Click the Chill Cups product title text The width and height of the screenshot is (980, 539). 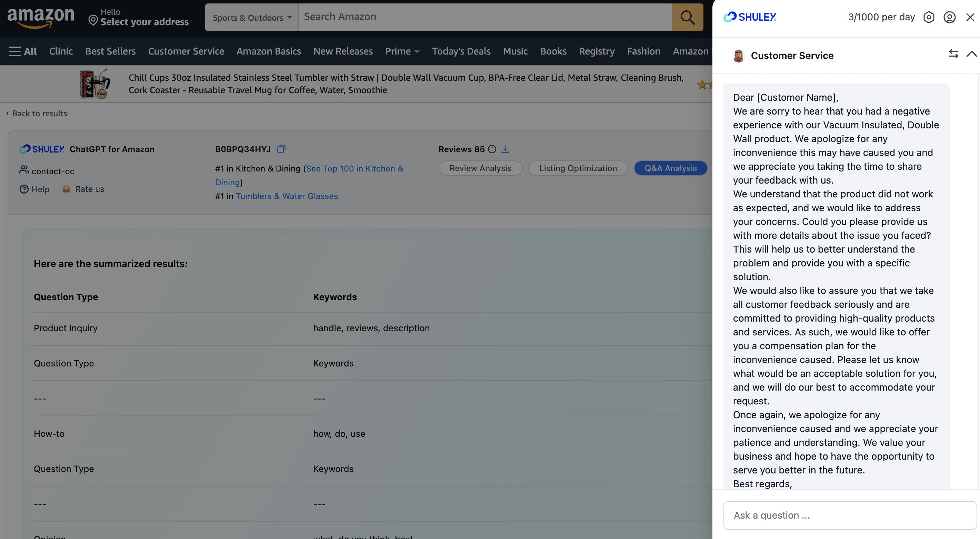click(x=406, y=84)
